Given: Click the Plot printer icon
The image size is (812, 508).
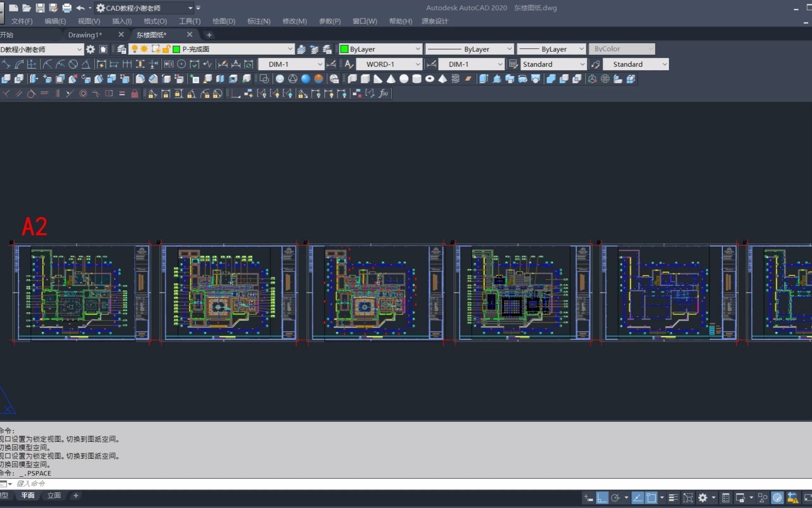Looking at the screenshot, I should 67,8.
